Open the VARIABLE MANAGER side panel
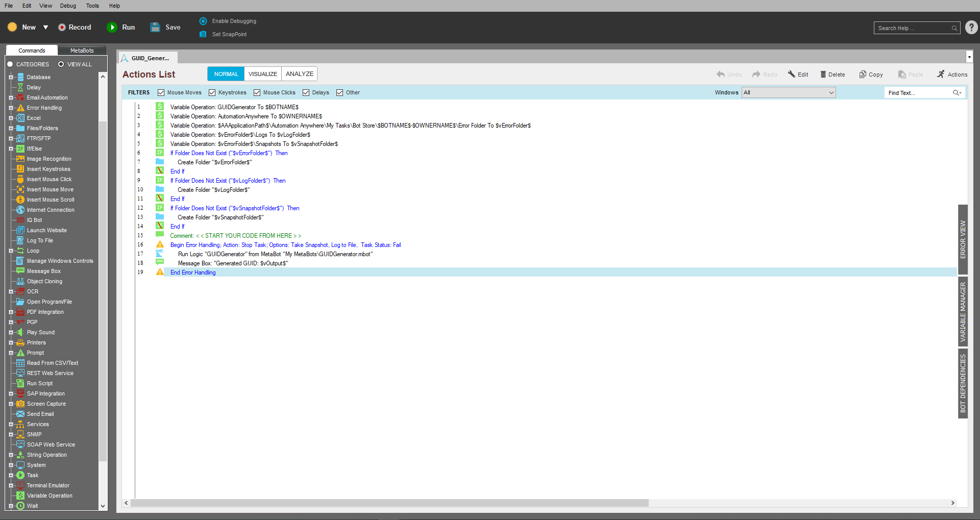 click(963, 311)
